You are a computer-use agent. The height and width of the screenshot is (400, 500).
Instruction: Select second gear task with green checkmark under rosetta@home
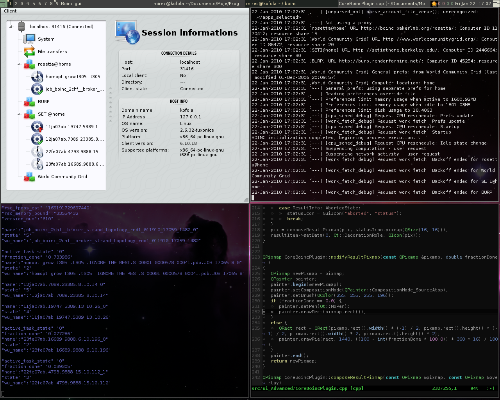coord(37,89)
